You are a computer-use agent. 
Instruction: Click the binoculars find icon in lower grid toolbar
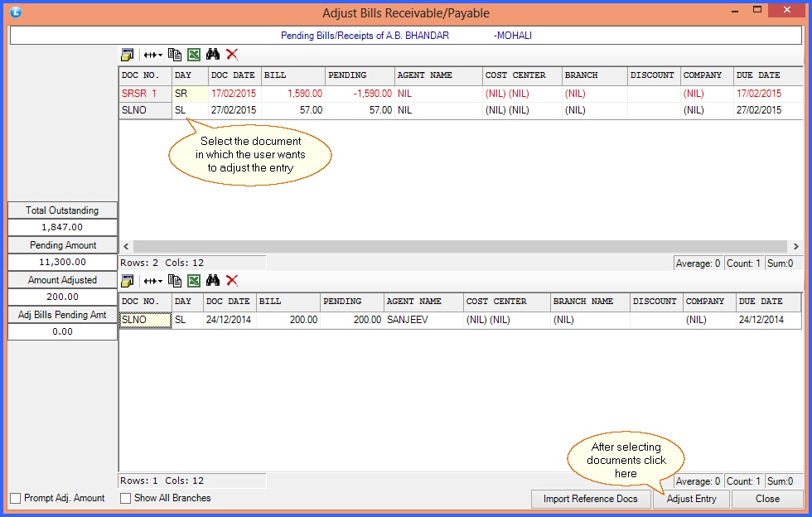(x=213, y=281)
